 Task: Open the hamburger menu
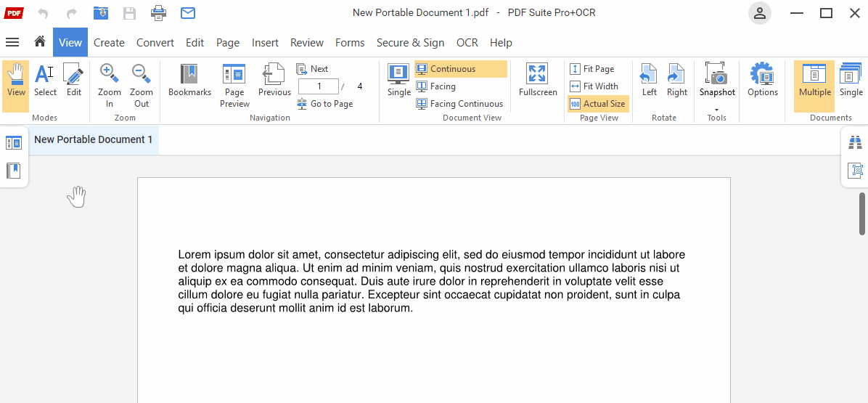click(12, 42)
